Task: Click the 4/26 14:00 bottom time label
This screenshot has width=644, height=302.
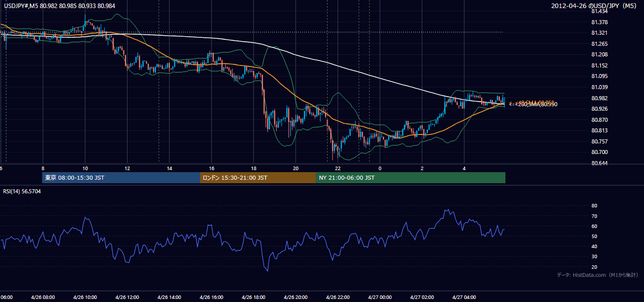Action: click(x=169, y=297)
